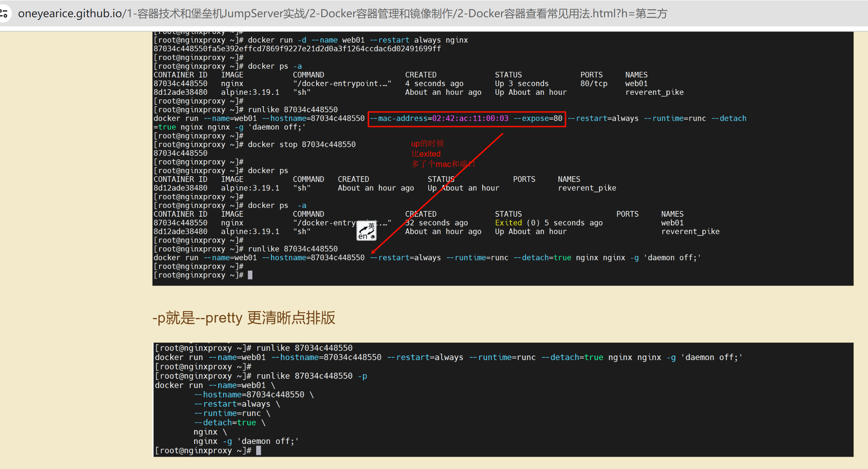Click the '32 seconds ago' created value
The width and height of the screenshot is (868, 469).
pos(436,223)
